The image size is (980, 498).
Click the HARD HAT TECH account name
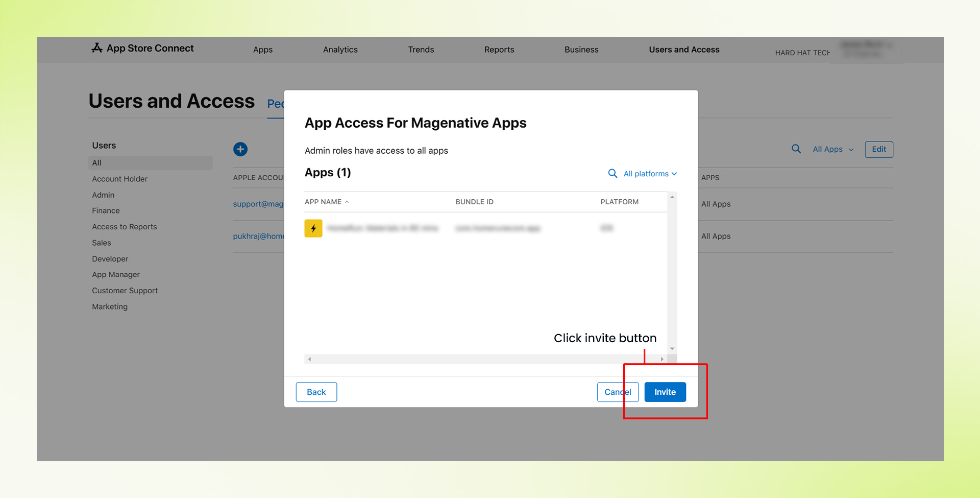[802, 53]
